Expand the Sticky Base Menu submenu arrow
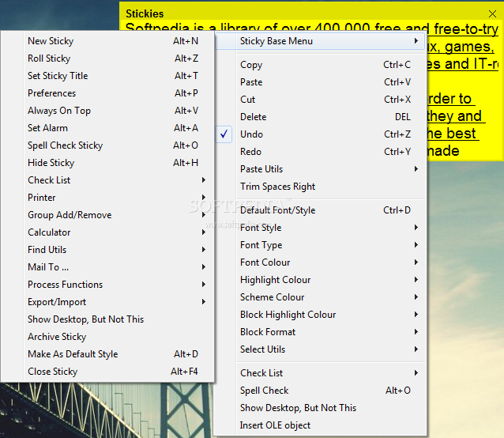The height and width of the screenshot is (438, 504). pos(416,41)
